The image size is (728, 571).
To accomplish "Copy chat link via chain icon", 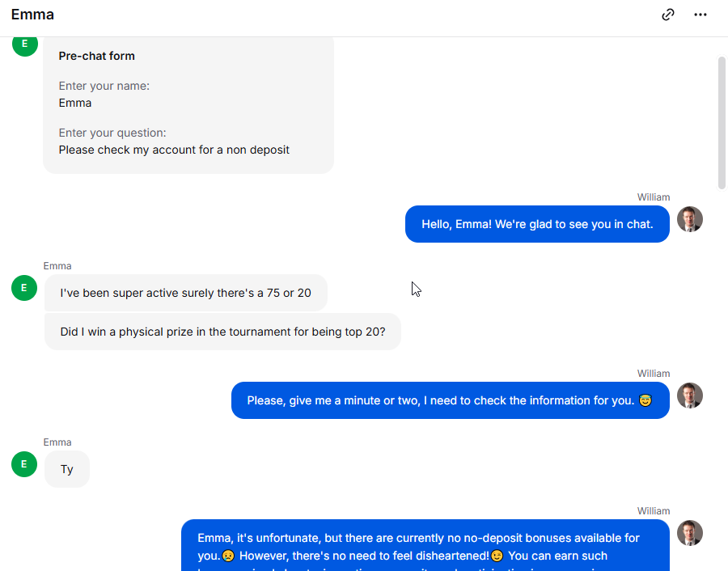I will (x=667, y=15).
